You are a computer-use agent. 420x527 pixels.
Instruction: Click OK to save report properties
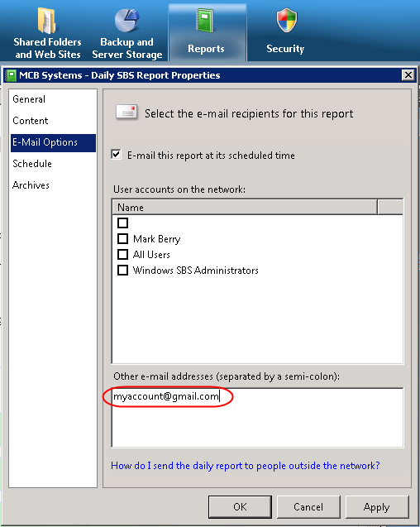[240, 506]
